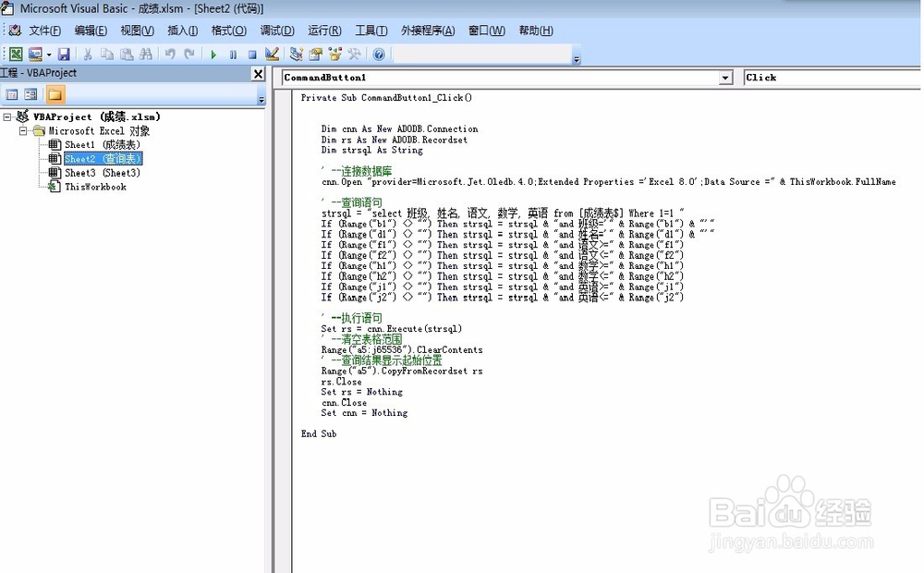
Task: Collapse the Microsoft Excel 对象 folder
Action: click(22, 131)
